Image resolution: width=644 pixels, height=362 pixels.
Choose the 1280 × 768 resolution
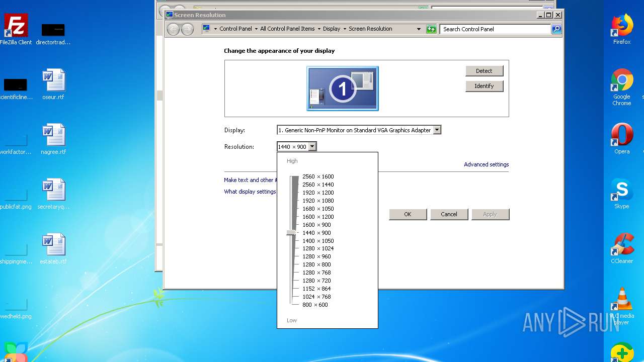tap(316, 273)
